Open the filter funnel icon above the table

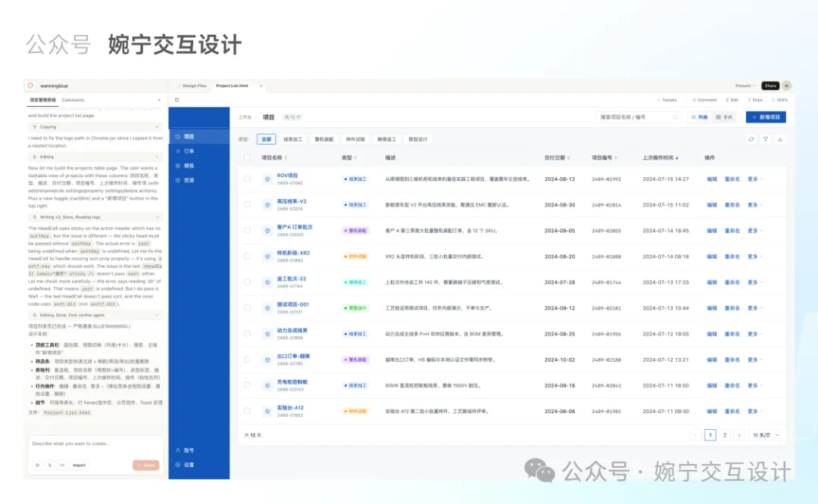click(765, 139)
